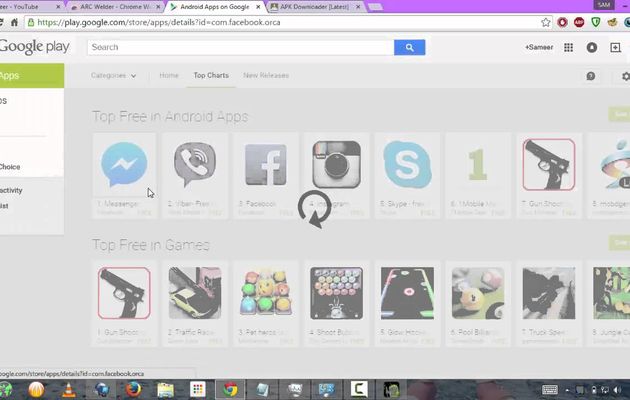Click the +Sameer profile link
Viewport: 630px width, 400px height.
click(539, 47)
